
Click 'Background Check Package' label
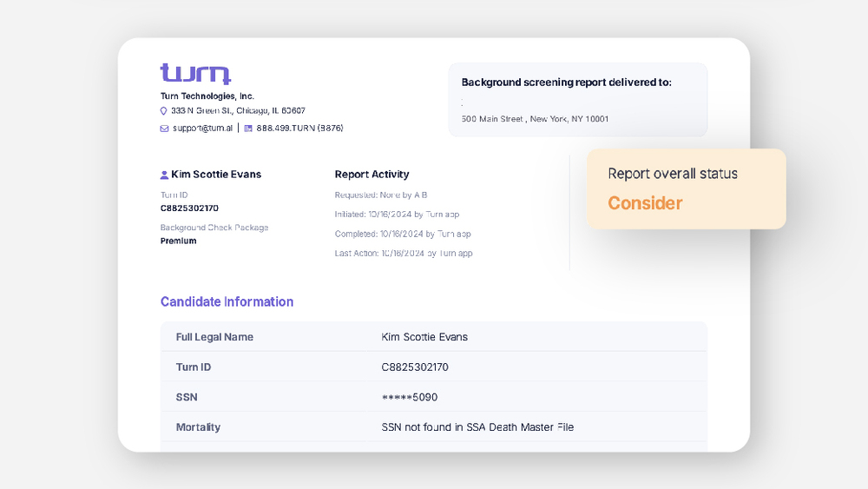pyautogui.click(x=214, y=228)
